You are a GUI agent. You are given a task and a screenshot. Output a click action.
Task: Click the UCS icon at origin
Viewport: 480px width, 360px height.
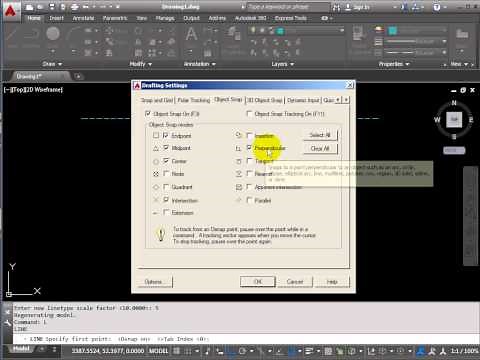coord(22,281)
